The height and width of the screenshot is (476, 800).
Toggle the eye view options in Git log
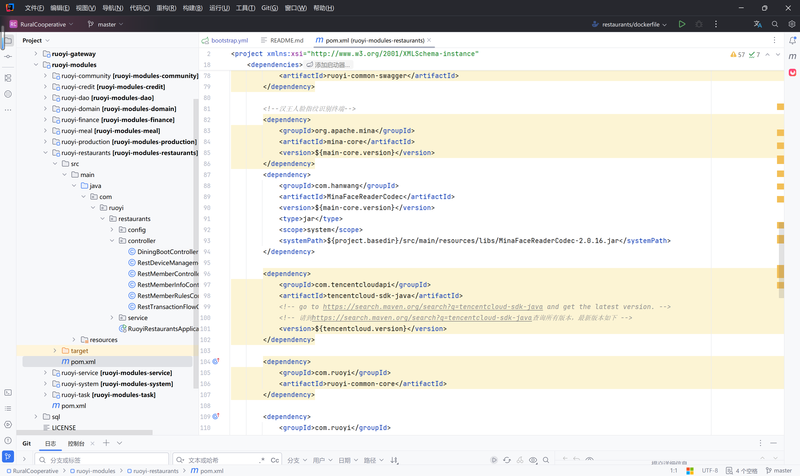(533, 460)
